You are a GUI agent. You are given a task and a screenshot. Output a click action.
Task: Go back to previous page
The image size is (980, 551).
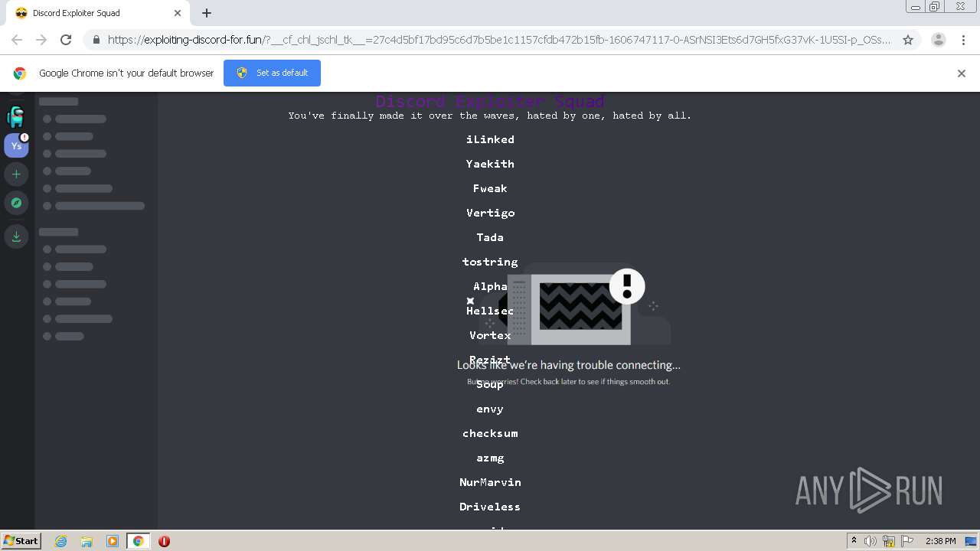pyautogui.click(x=17, y=40)
